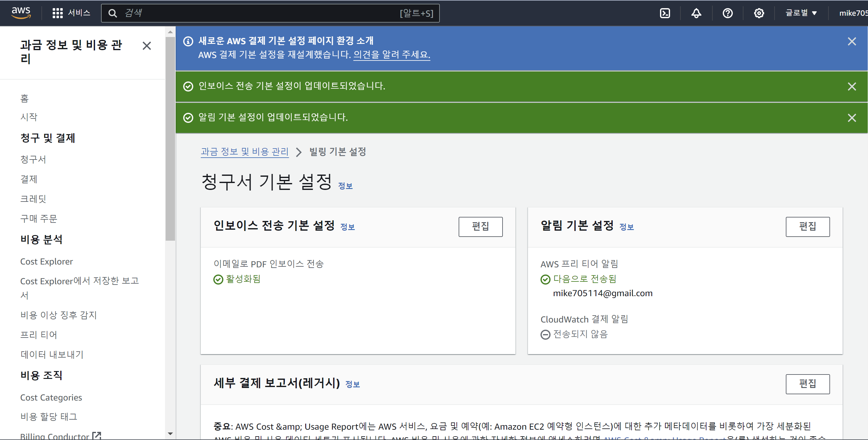Open the help question mark icon
This screenshot has height=440, width=868.
coord(727,13)
